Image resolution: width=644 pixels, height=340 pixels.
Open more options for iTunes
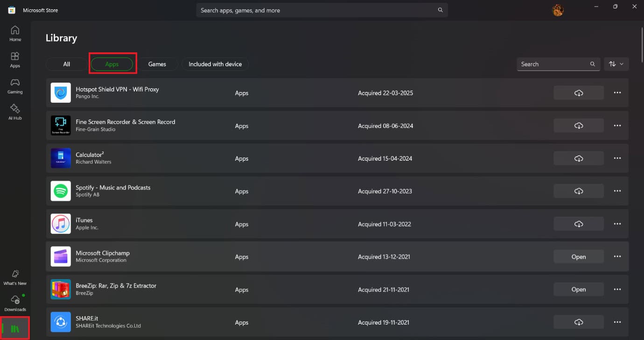[617, 224]
